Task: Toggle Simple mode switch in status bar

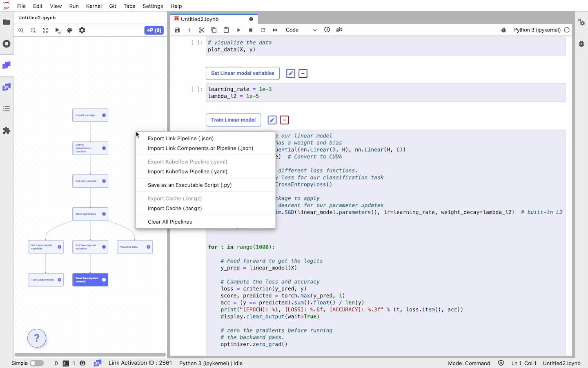Action: pos(36,363)
